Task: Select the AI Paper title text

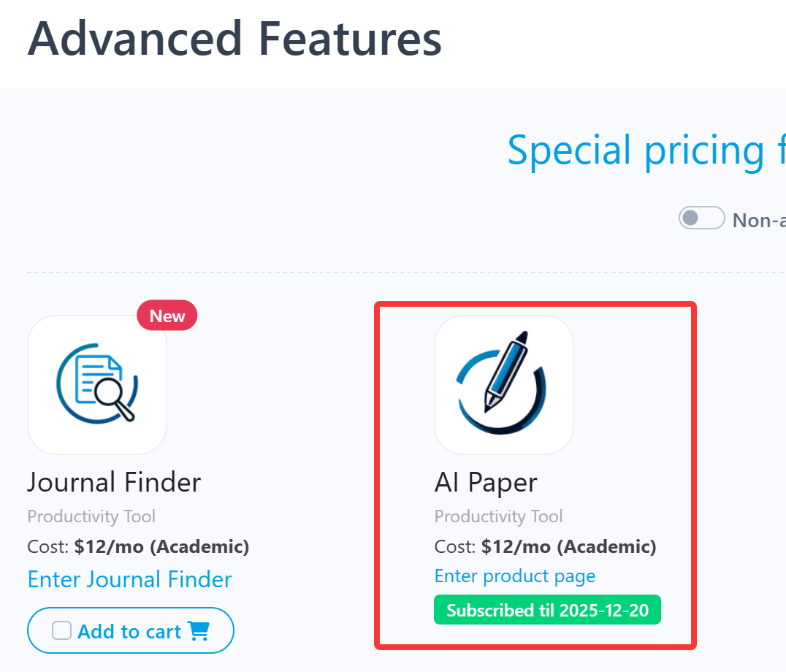Action: click(x=486, y=482)
